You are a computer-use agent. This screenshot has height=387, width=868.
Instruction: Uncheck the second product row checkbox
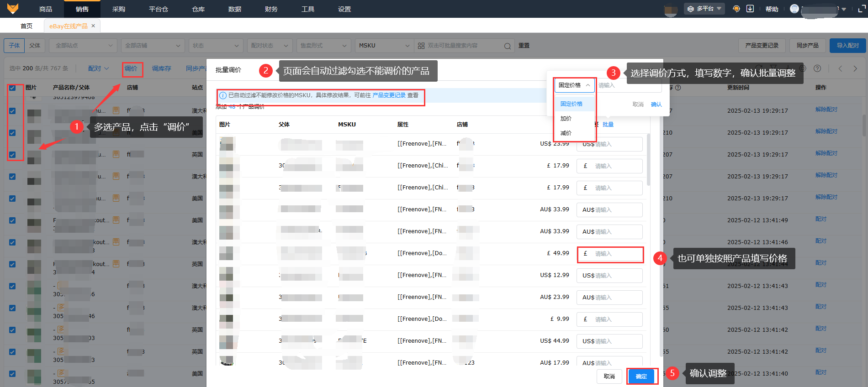pyautogui.click(x=12, y=133)
